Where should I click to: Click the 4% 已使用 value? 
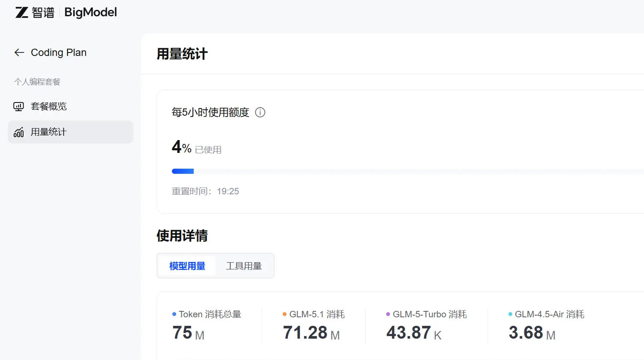point(197,147)
